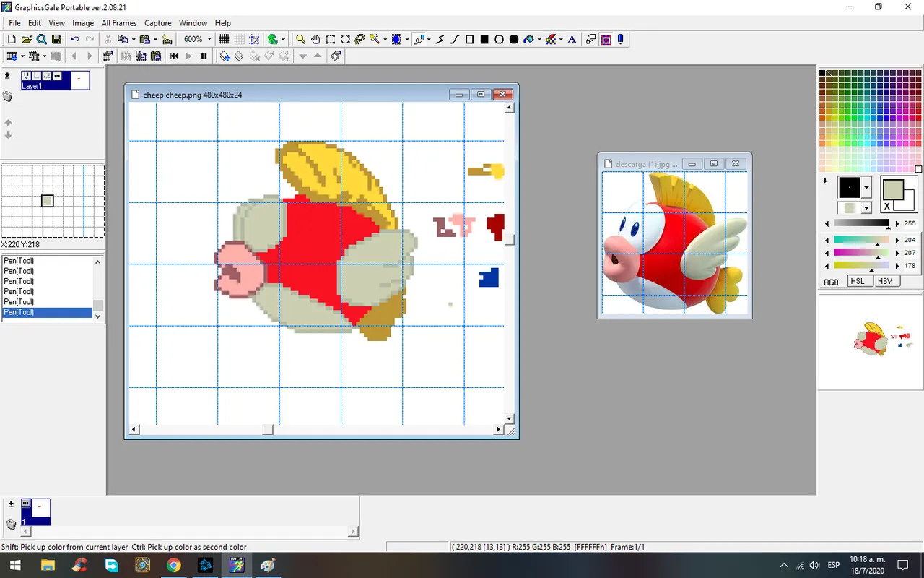Select the Flood Fill bucket tool

[529, 39]
